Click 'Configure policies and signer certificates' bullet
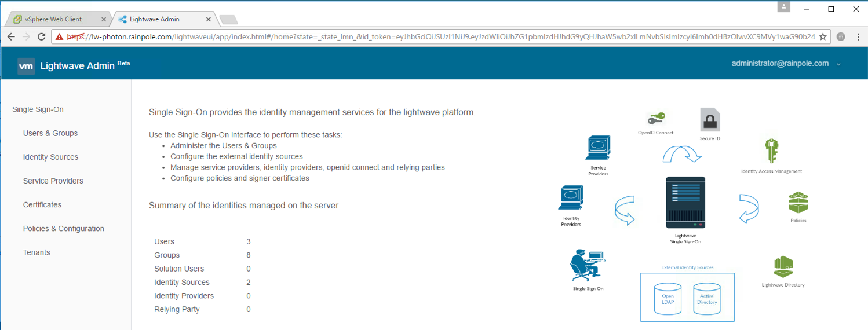 coord(240,178)
